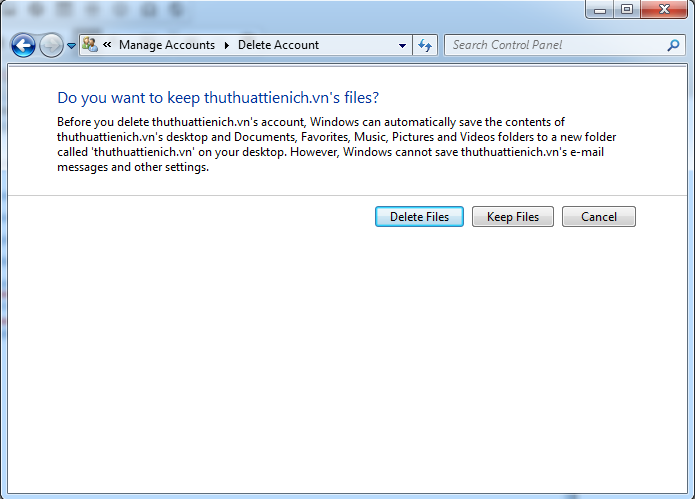Viewport: 695px width, 499px height.
Task: Minimize the Delete Account window
Action: tap(602, 10)
